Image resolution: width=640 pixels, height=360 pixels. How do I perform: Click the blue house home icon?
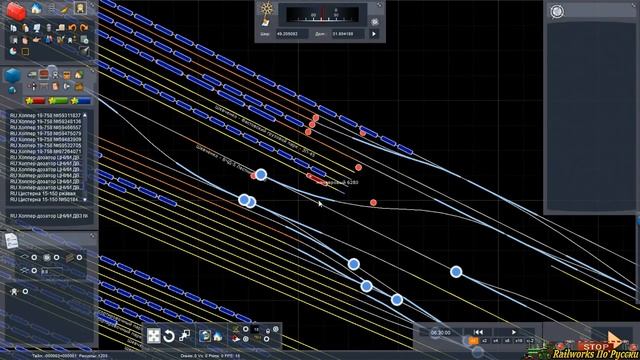(x=36, y=9)
